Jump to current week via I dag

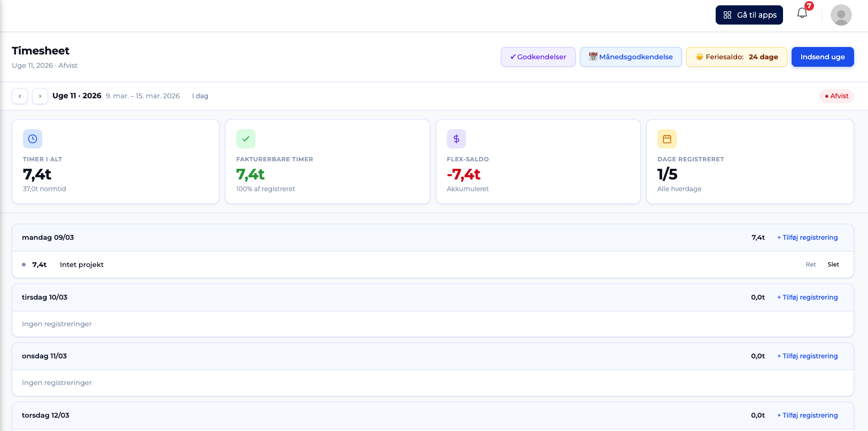[200, 96]
